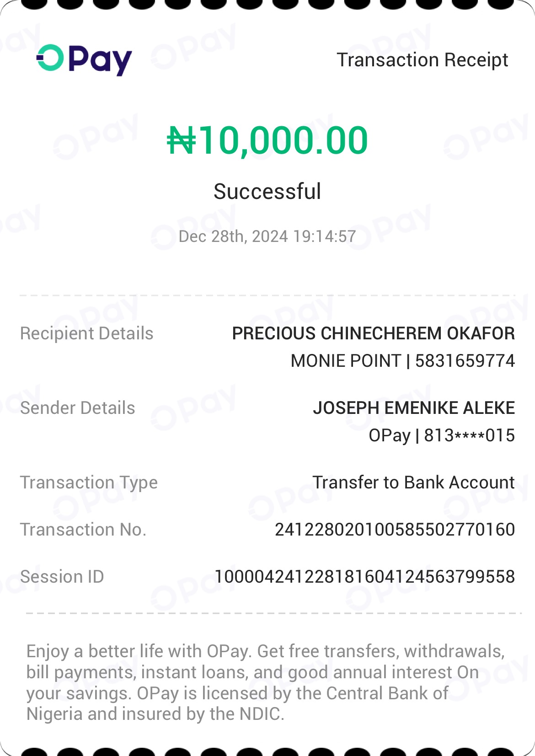Viewport: 535px width, 756px height.
Task: Click the Successful status text
Action: pos(267,191)
